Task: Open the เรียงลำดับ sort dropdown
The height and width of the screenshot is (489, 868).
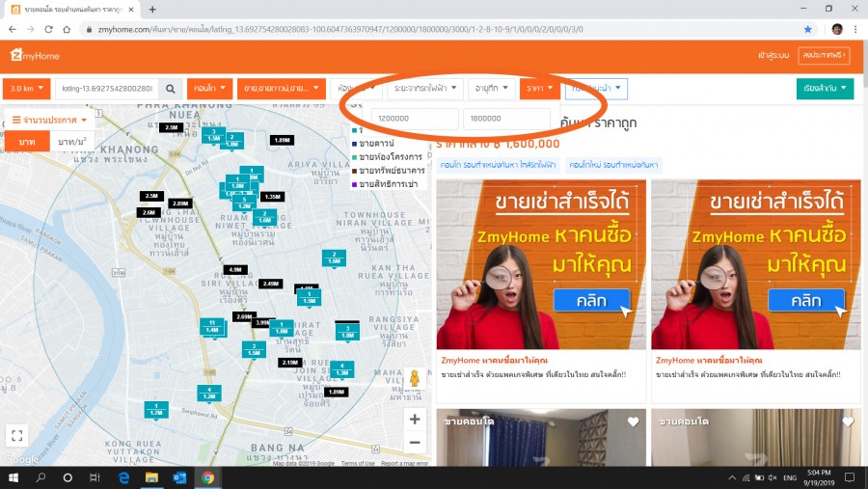Action: click(x=825, y=89)
